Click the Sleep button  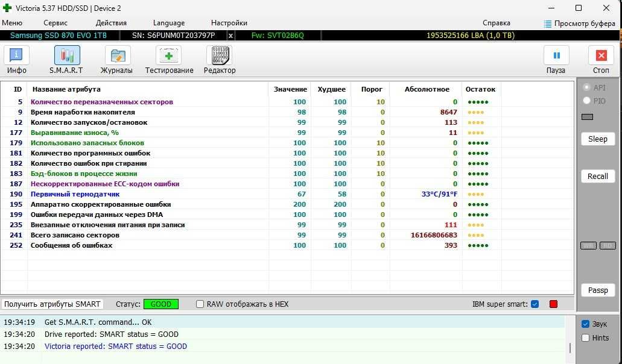click(x=598, y=139)
